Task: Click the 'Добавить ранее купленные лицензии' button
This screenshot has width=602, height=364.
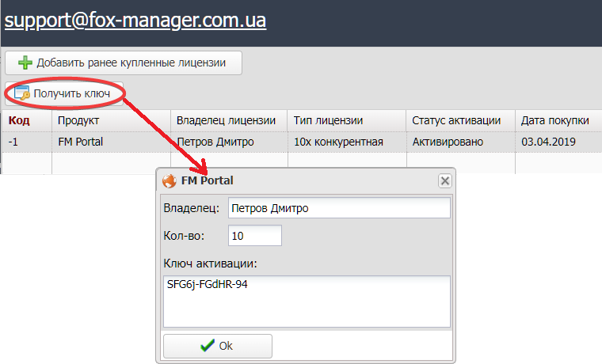Action: tap(124, 63)
